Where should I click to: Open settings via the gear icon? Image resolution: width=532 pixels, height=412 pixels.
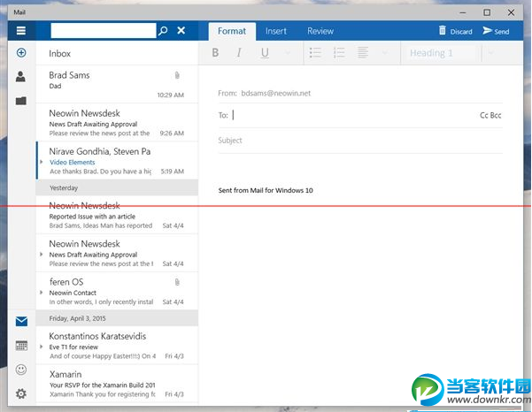(x=21, y=393)
